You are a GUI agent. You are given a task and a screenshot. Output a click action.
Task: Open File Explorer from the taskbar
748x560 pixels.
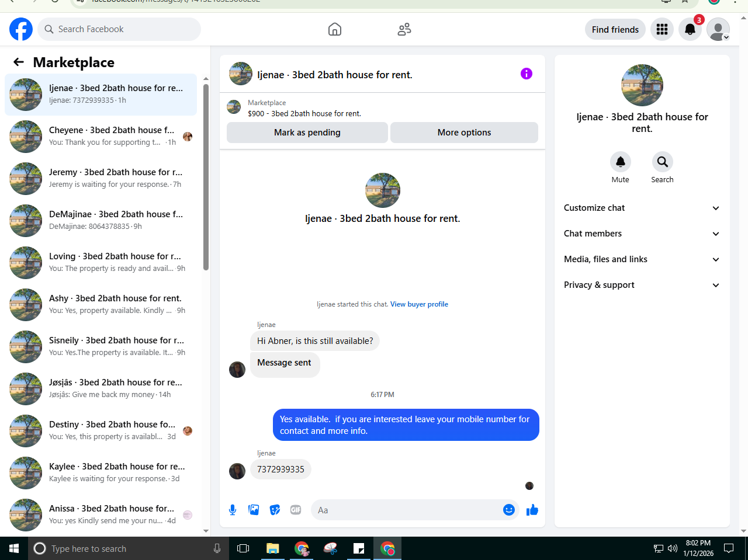point(272,548)
